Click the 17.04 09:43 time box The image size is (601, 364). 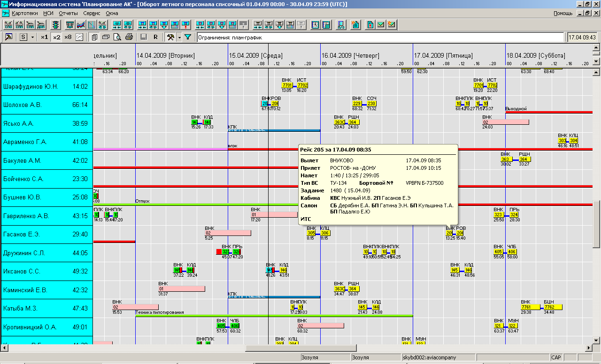coord(583,37)
